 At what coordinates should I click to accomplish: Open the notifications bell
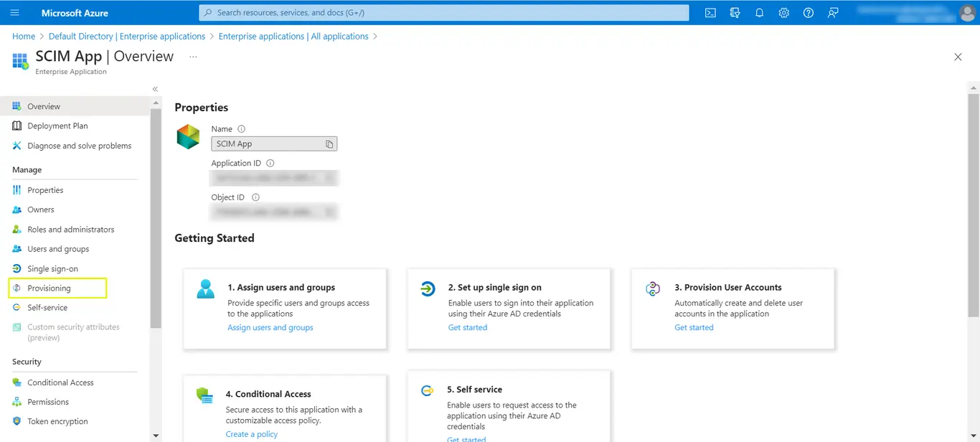759,13
